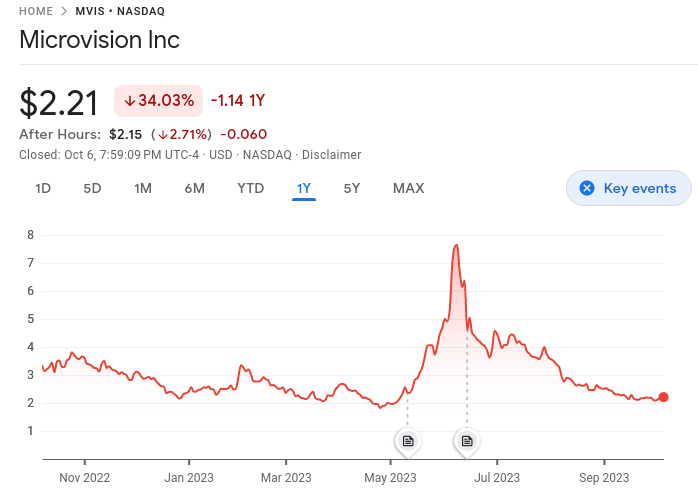Click the Microvision Inc heading

click(x=99, y=41)
